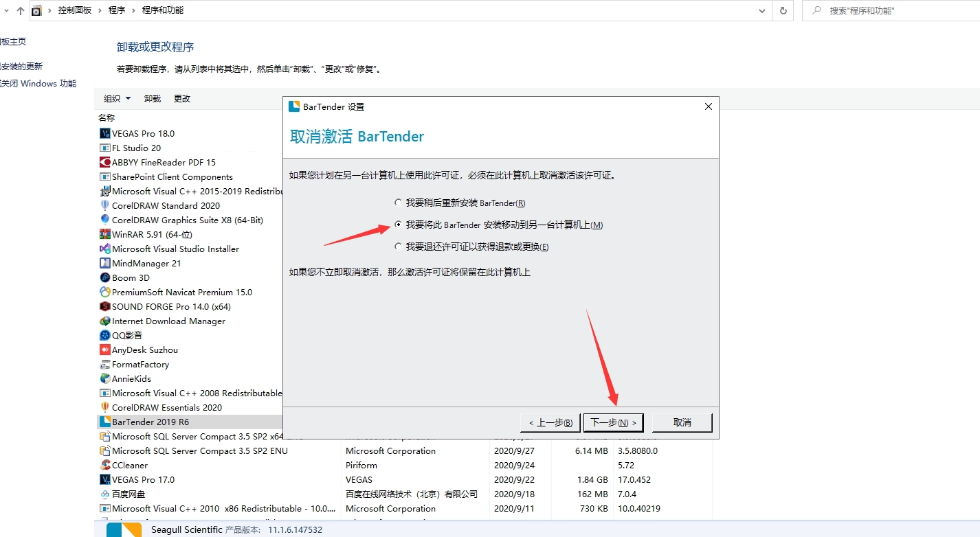Open 查看已安装的更新 link
This screenshot has width=980, height=537.
coord(21,67)
